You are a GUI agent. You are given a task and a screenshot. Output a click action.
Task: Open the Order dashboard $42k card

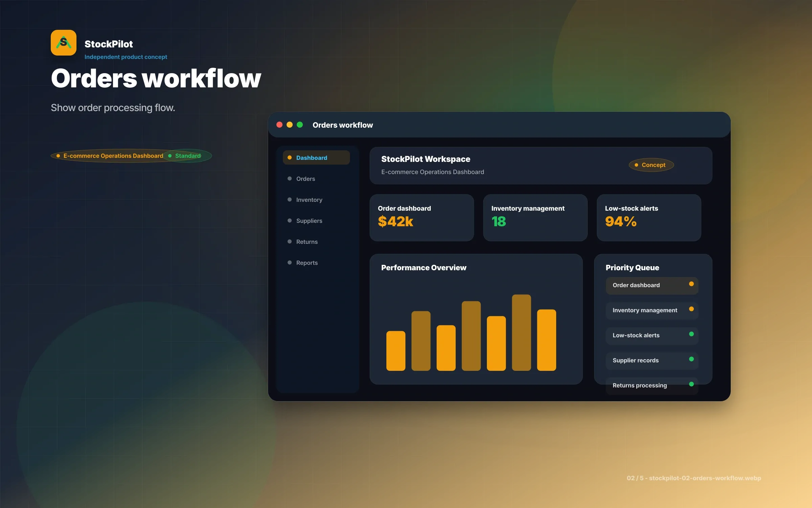click(422, 217)
